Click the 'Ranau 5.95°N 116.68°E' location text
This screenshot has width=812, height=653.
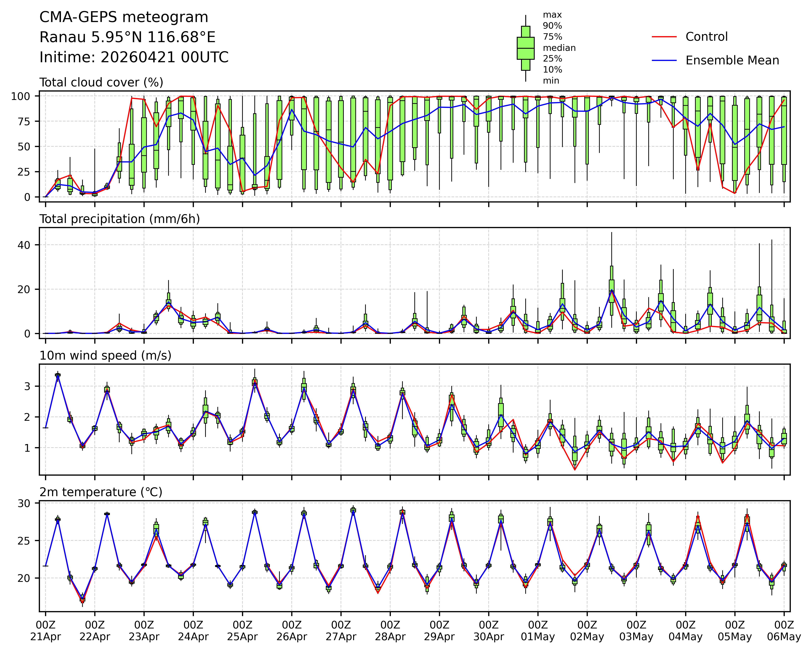click(x=127, y=37)
